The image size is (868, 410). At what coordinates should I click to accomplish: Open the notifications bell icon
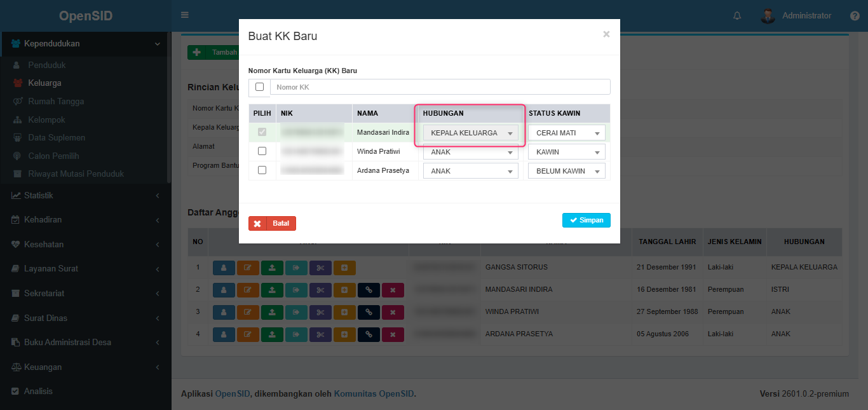pyautogui.click(x=737, y=16)
